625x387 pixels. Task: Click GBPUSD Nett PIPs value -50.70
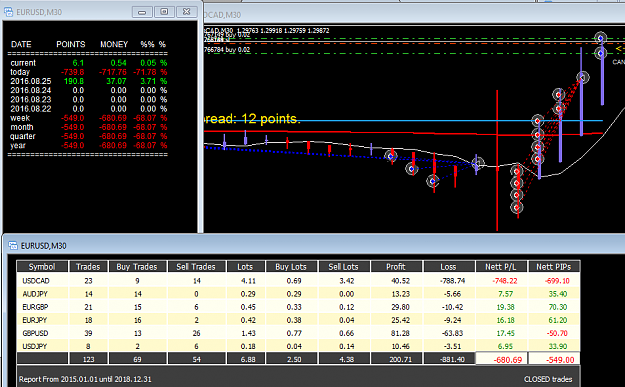[x=558, y=333]
